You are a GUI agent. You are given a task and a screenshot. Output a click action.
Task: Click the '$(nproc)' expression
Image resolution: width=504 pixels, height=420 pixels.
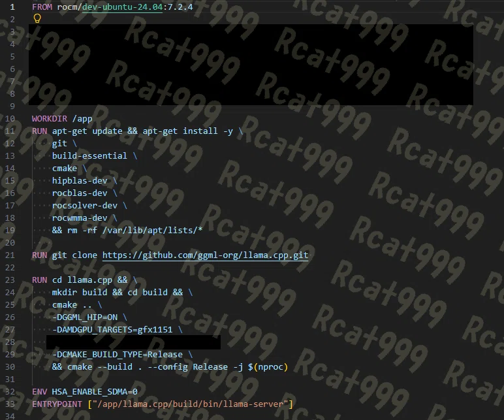(x=268, y=367)
